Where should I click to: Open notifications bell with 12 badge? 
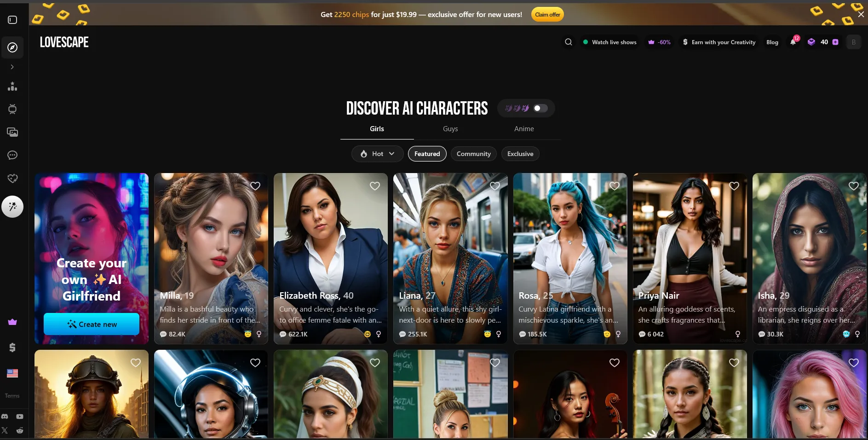click(793, 41)
